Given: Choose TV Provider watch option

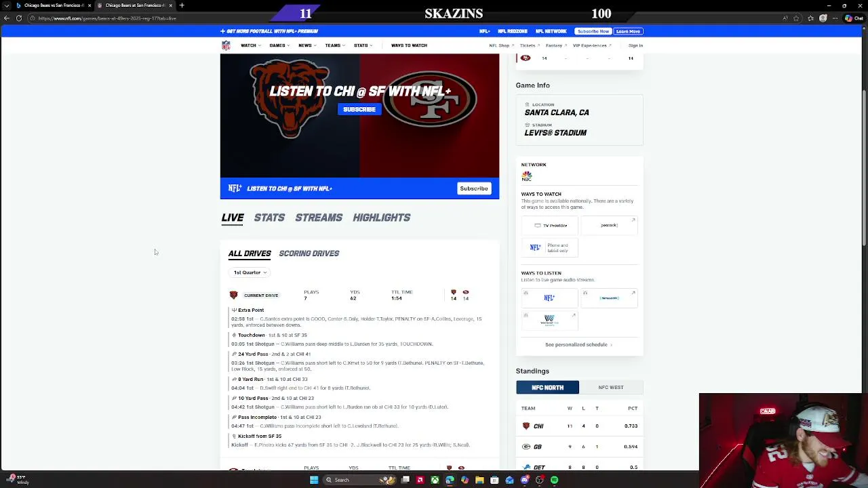Looking at the screenshot, I should click(550, 225).
